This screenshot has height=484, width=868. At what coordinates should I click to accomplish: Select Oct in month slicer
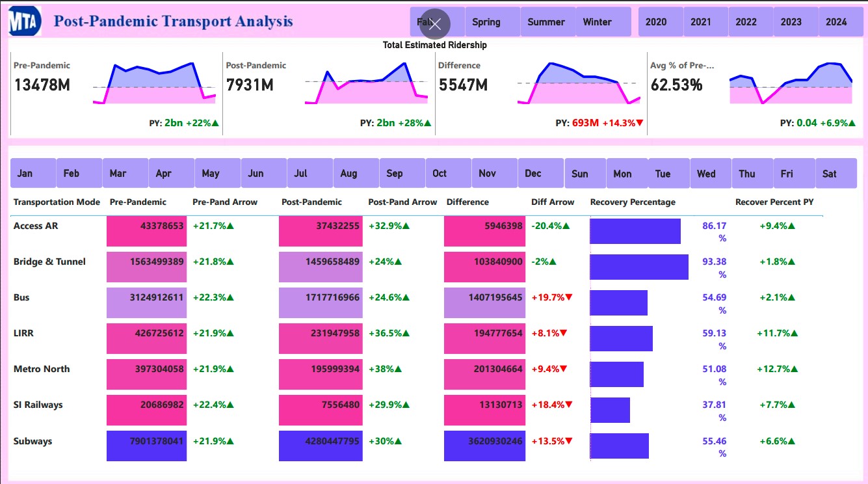pyautogui.click(x=449, y=173)
